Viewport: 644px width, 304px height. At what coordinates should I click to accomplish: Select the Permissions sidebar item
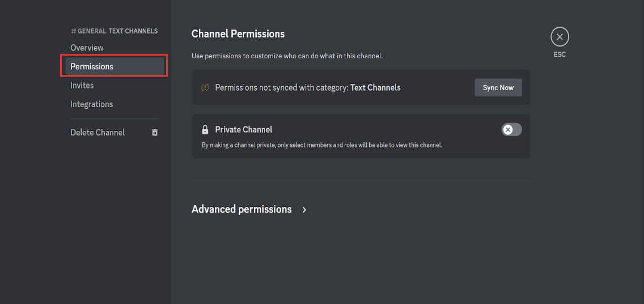point(92,66)
